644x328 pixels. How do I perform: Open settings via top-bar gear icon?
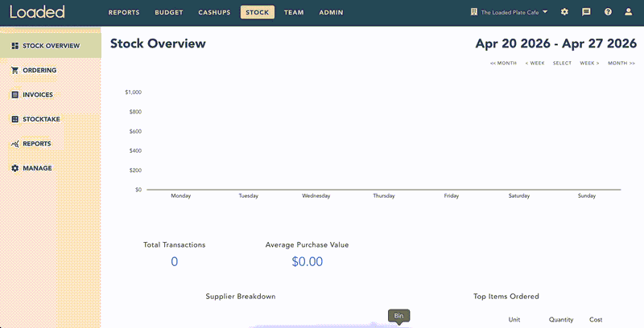[x=565, y=12]
